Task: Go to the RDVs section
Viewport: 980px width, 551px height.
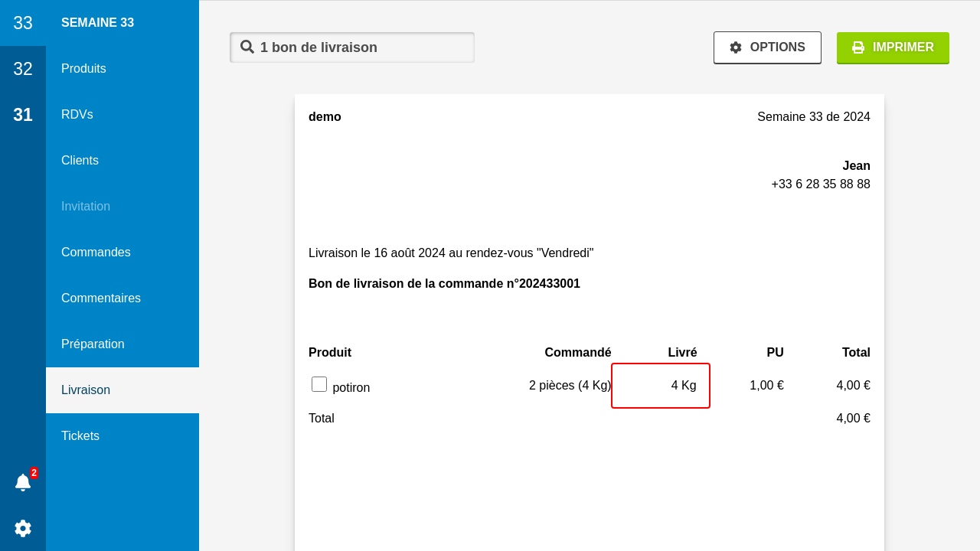Action: [x=77, y=115]
